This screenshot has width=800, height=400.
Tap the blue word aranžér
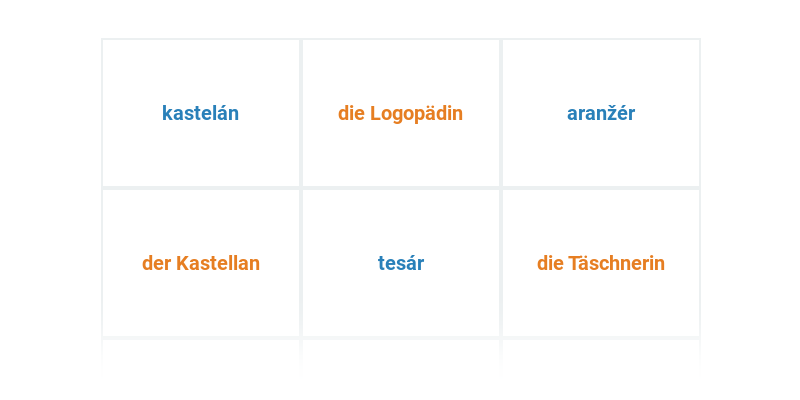click(x=601, y=113)
